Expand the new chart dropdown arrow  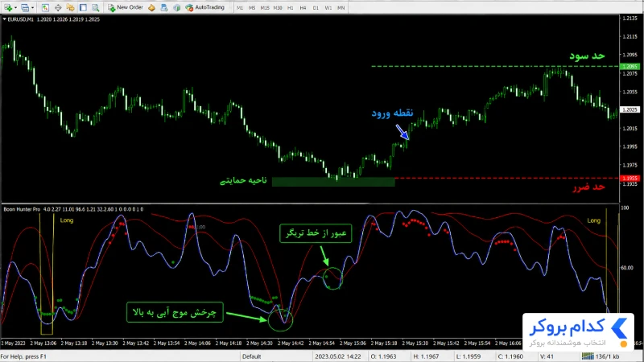[x=15, y=8]
